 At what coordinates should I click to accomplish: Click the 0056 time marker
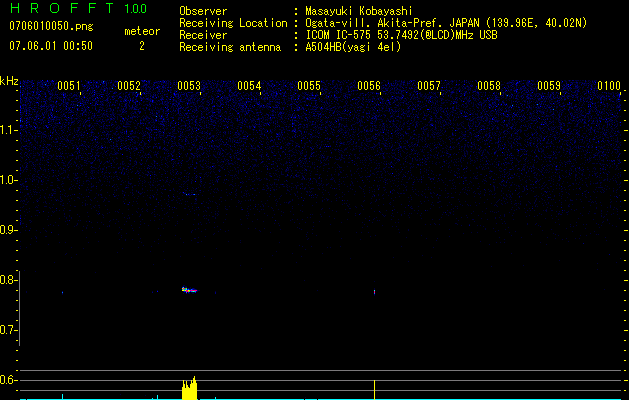coord(369,86)
